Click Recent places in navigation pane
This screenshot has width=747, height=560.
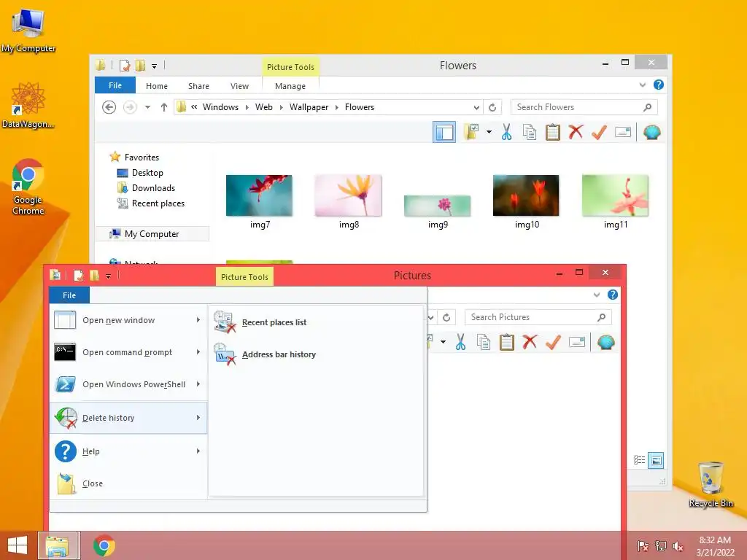point(158,203)
